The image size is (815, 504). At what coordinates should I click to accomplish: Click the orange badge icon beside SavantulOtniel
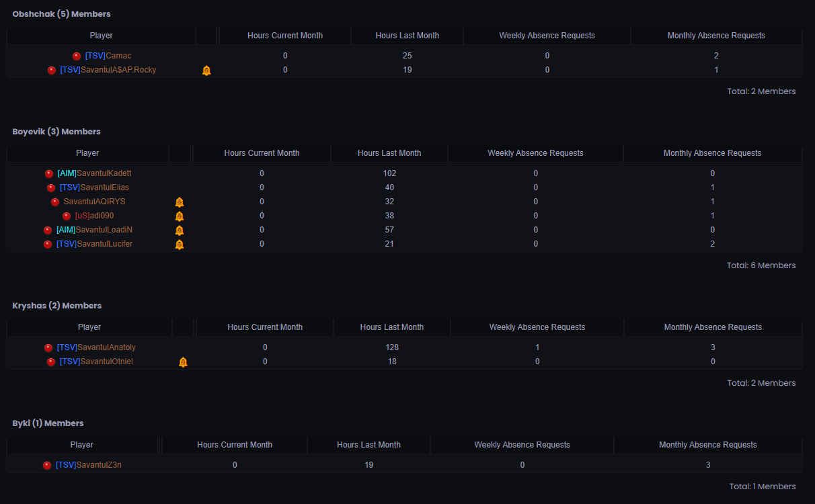(183, 362)
